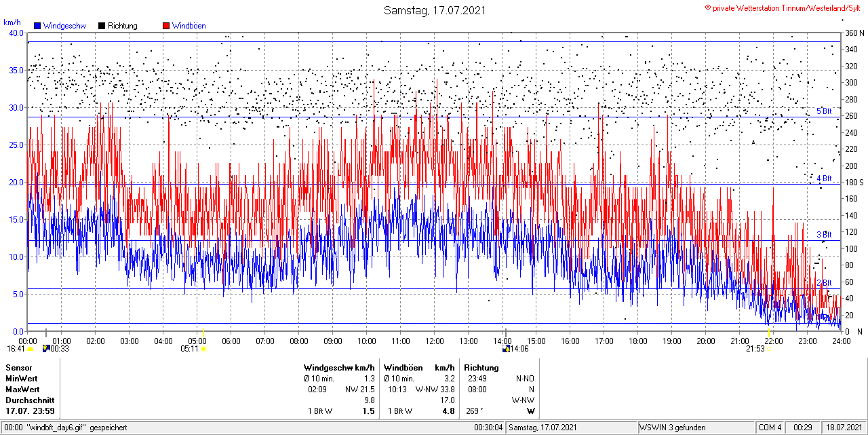Select the Richtung legend label
Screen dimensions: 868x435
click(x=122, y=26)
